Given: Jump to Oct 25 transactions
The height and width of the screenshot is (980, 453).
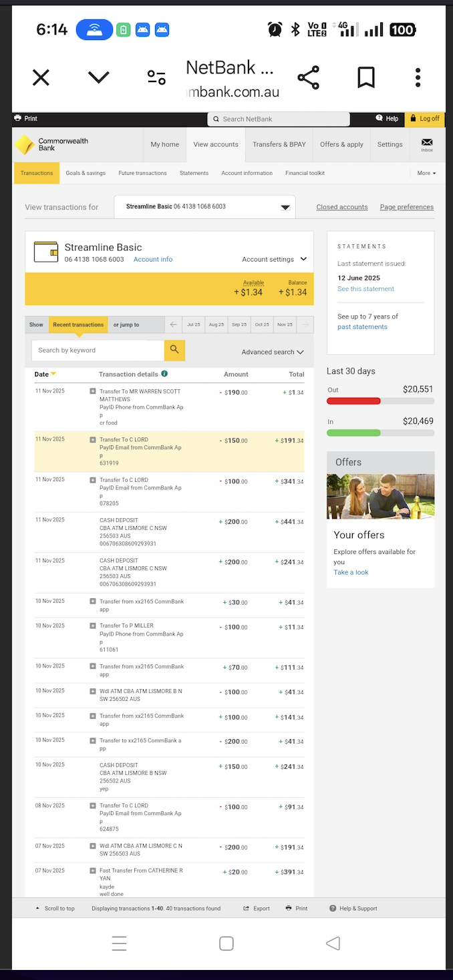Looking at the screenshot, I should [262, 324].
